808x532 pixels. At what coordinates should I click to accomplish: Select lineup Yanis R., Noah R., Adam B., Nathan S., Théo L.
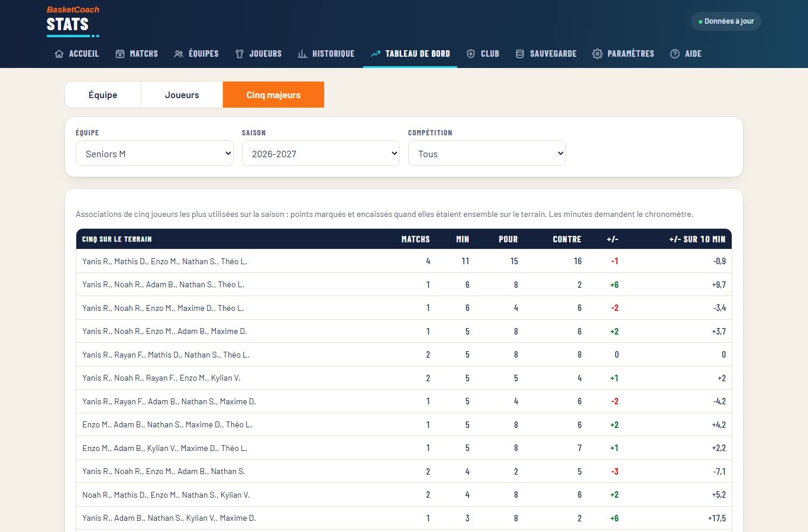404,284
